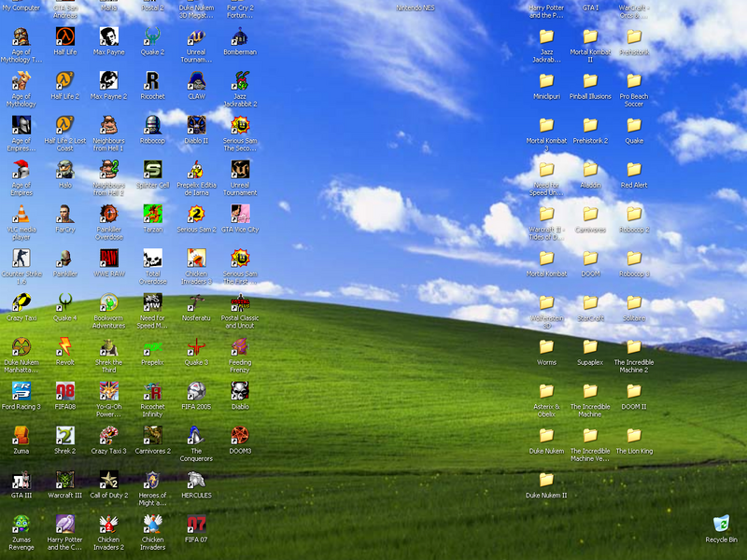Open the Worms folder
Image resolution: width=747 pixels, height=560 pixels.
point(546,347)
